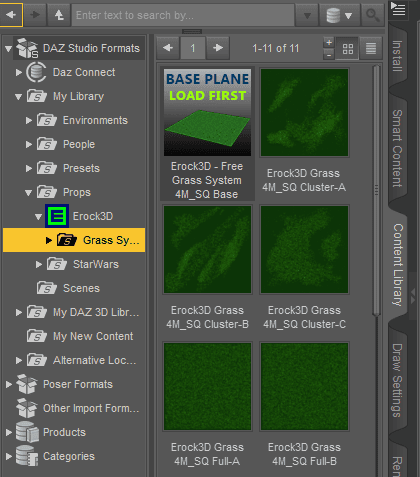
Task: Expand the Environments folder
Action: tap(29, 120)
